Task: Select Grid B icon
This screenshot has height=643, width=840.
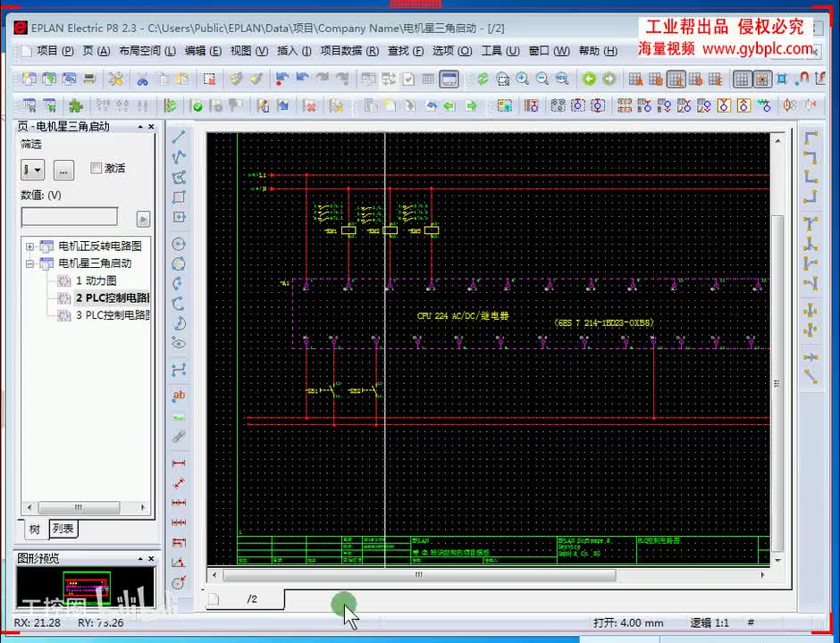Action: click(x=656, y=79)
